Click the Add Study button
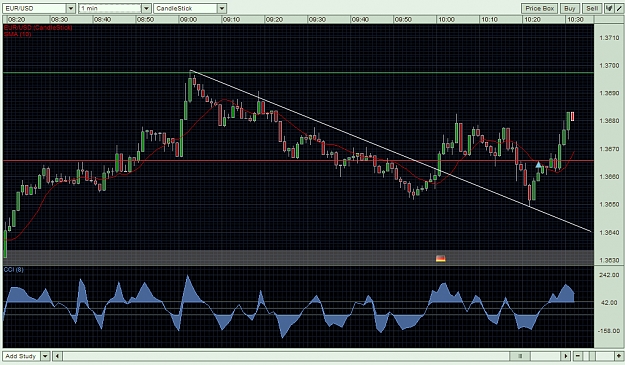625x365 pixels. point(22,356)
